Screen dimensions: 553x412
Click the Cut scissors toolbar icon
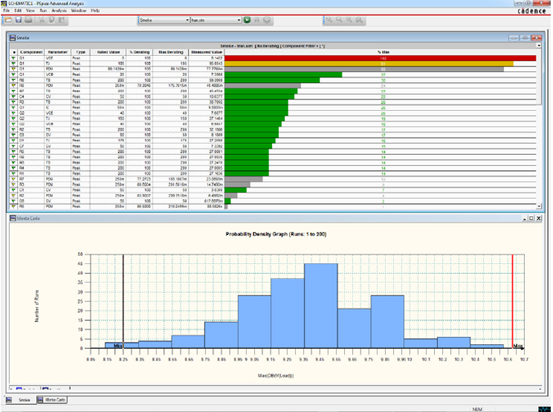coord(42,20)
